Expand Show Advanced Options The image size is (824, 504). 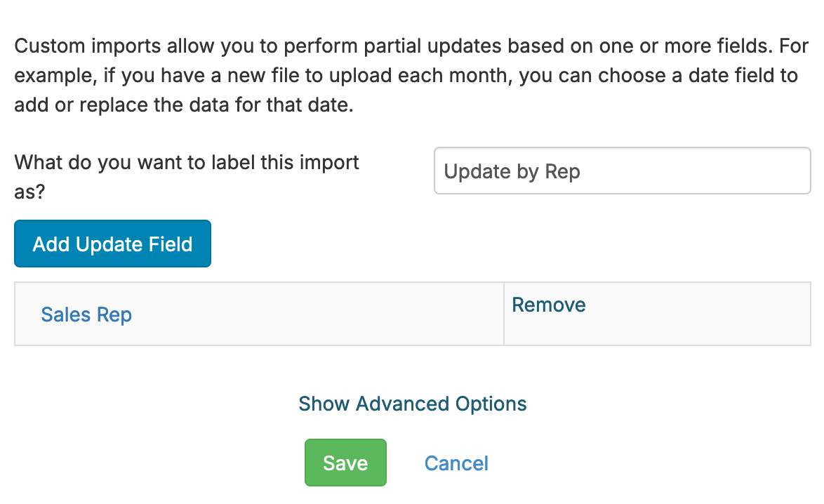(x=412, y=404)
